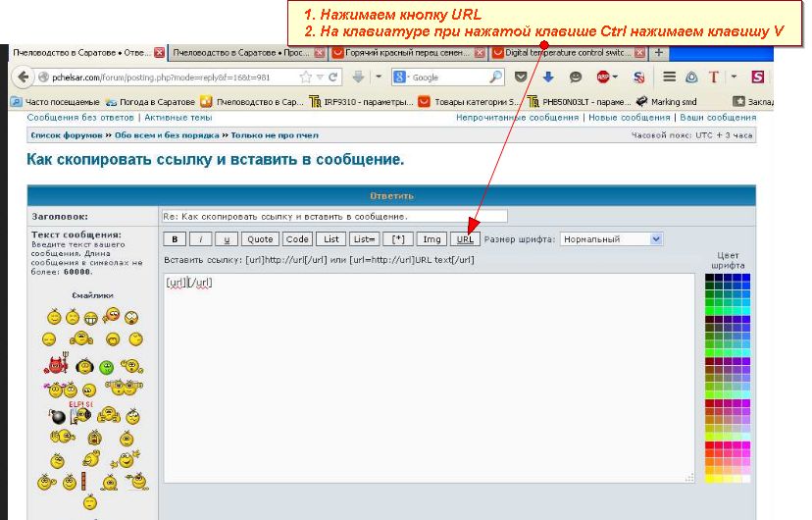This screenshot has height=520, width=812.
Task: Click the browser back arrow button
Action: 19,77
